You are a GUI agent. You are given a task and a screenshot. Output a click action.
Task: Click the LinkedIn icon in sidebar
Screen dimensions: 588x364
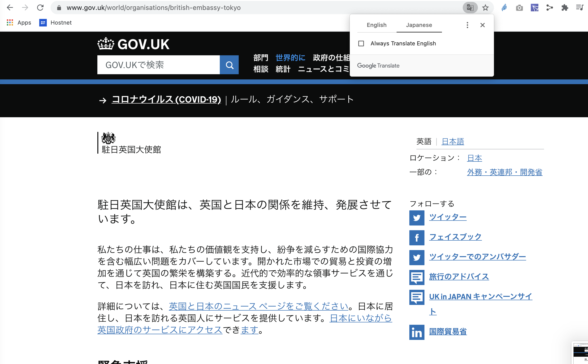tap(416, 332)
